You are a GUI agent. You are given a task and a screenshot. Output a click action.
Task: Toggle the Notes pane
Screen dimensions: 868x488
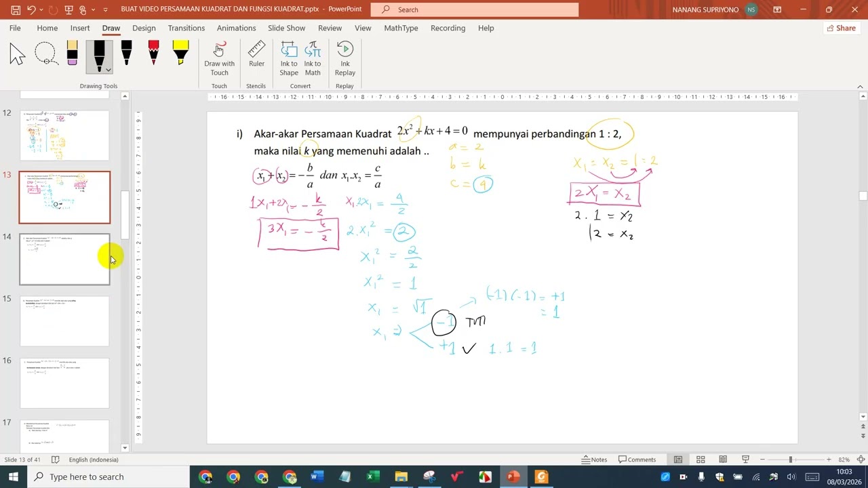[594, 460]
